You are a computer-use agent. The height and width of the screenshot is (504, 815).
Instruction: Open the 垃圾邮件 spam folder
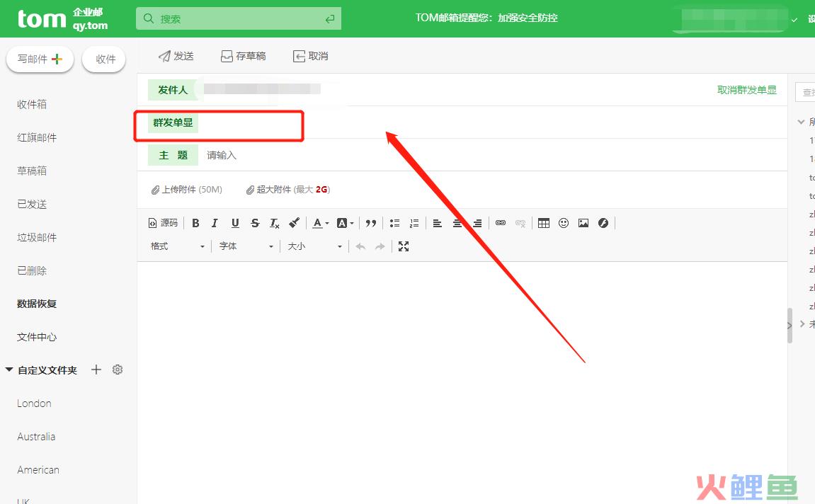click(37, 237)
